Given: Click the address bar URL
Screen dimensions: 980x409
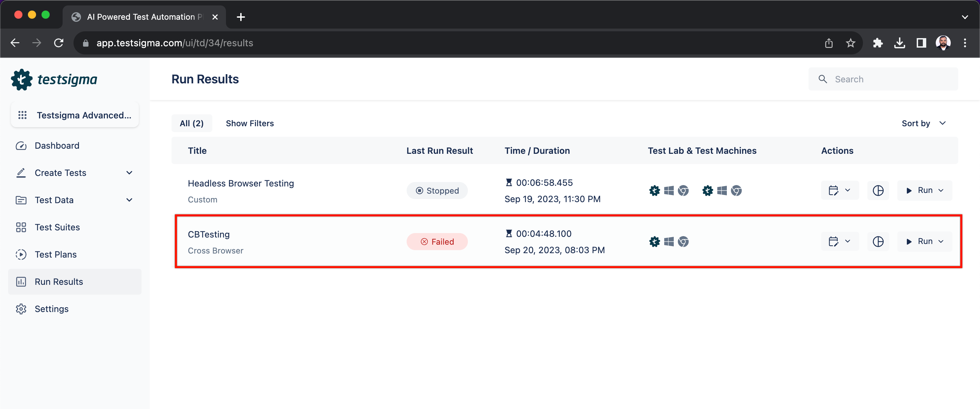Looking at the screenshot, I should coord(175,43).
